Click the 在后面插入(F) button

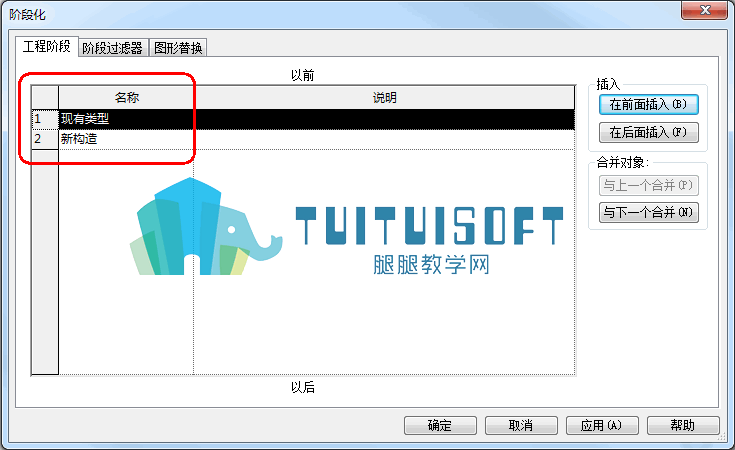pyautogui.click(x=648, y=132)
